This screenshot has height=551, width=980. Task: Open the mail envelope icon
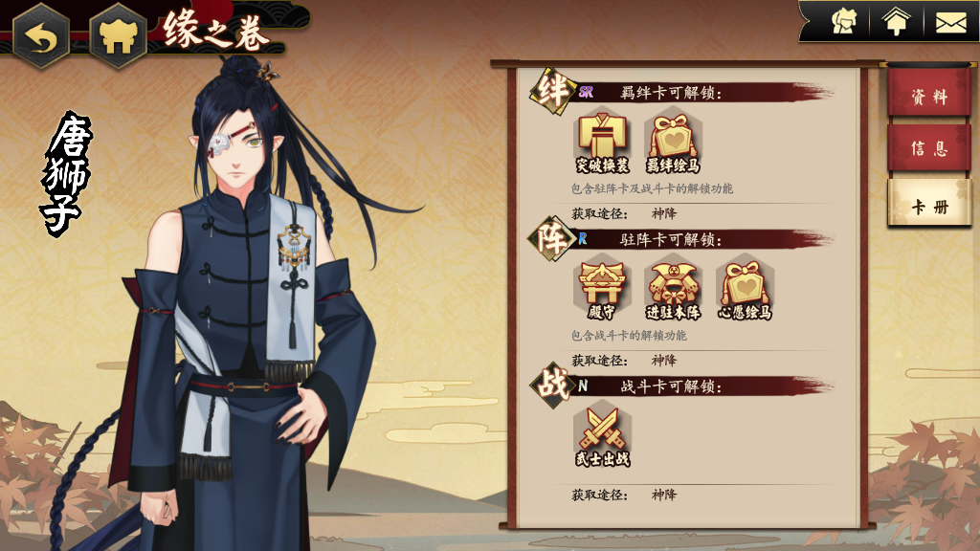[x=950, y=23]
